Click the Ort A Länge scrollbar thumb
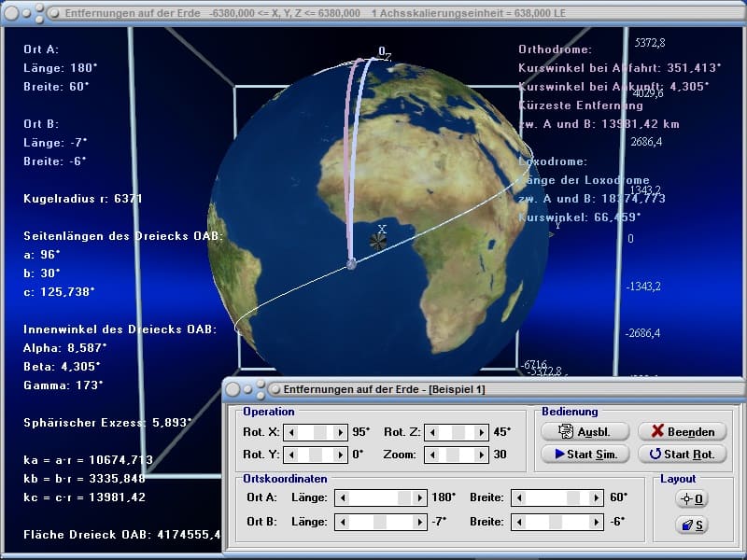 coord(405,498)
